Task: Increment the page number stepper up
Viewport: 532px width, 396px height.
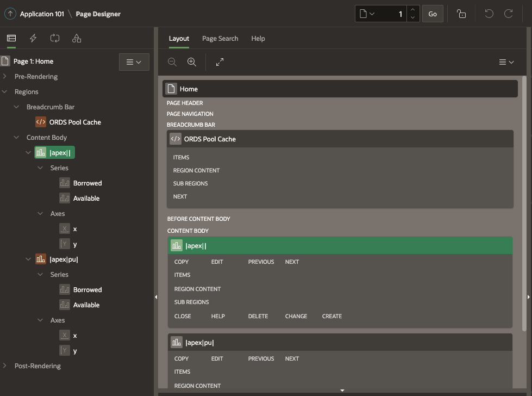Action: coord(412,10)
